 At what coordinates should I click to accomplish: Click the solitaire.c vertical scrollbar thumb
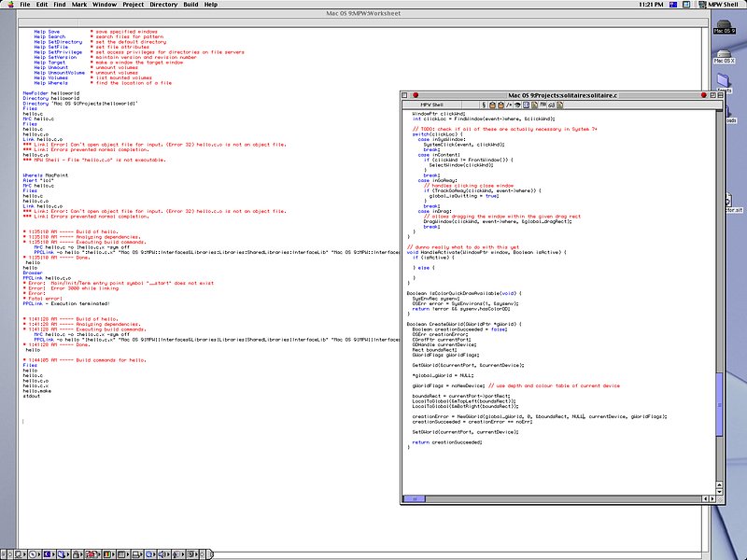719,405
